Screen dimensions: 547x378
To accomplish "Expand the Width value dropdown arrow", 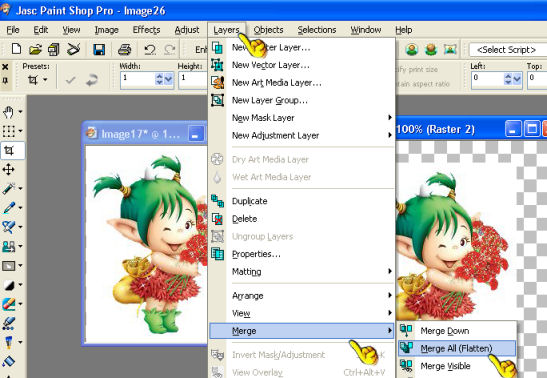I will pos(169,80).
